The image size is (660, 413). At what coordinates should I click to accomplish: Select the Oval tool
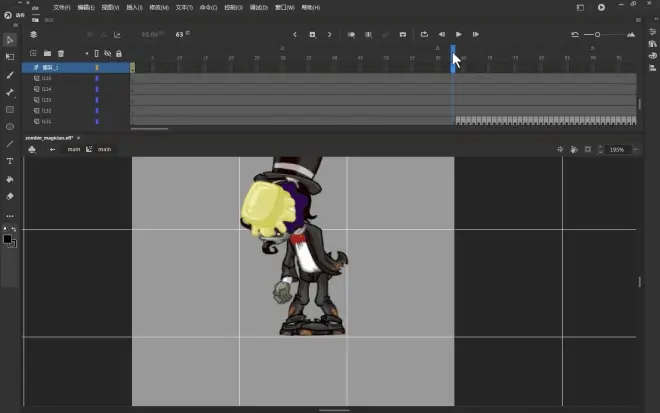pyautogui.click(x=10, y=127)
